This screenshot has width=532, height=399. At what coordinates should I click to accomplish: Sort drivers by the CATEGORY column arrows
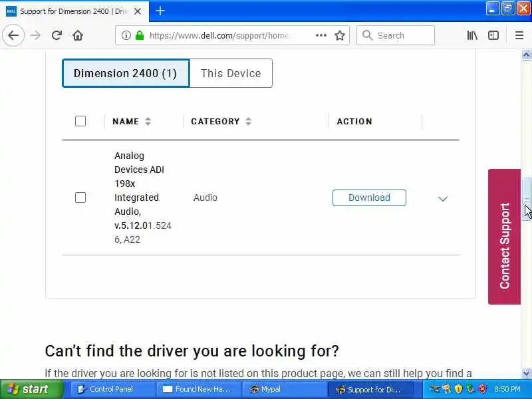[x=248, y=122]
